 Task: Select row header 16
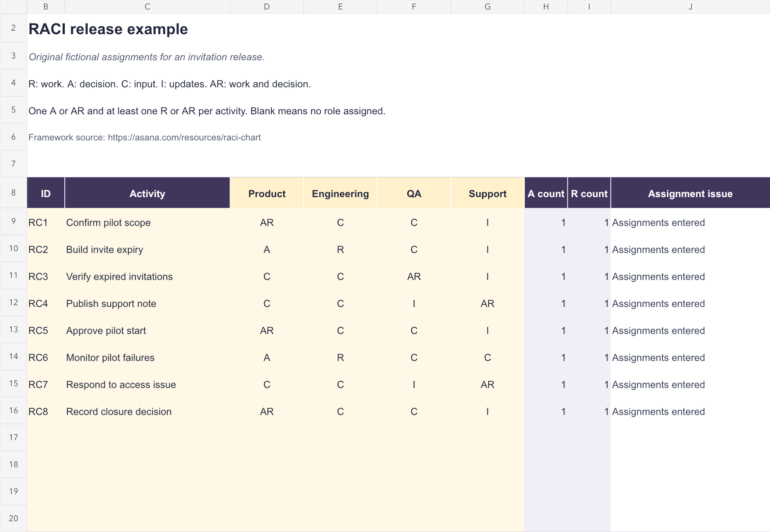tap(14, 410)
